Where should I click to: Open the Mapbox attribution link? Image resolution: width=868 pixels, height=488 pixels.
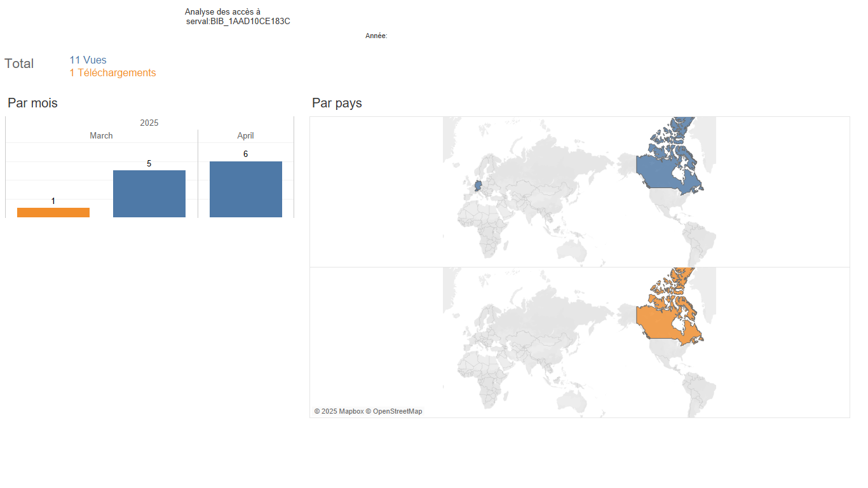click(x=339, y=411)
